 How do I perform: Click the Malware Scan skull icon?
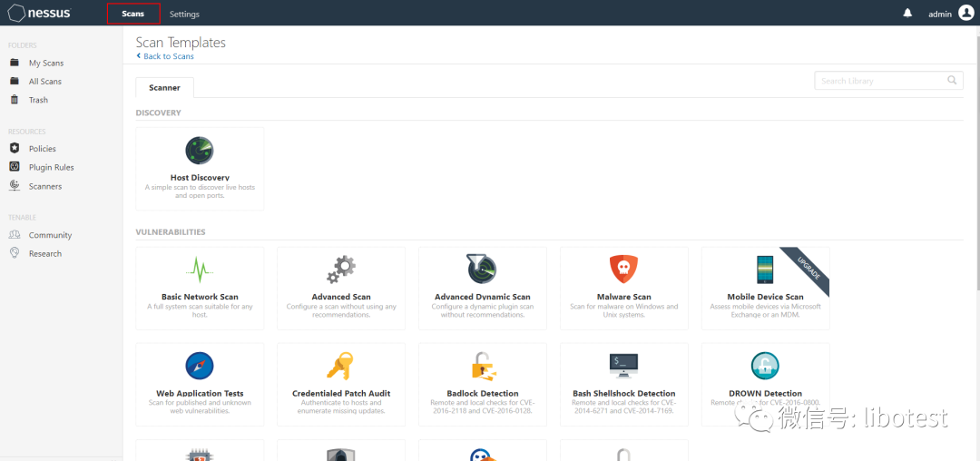(623, 270)
